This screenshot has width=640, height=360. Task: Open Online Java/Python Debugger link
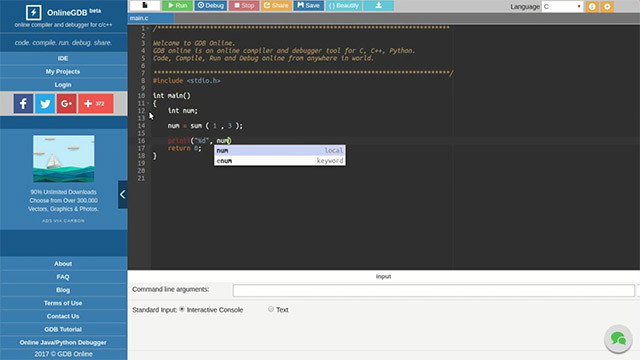[x=63, y=342]
